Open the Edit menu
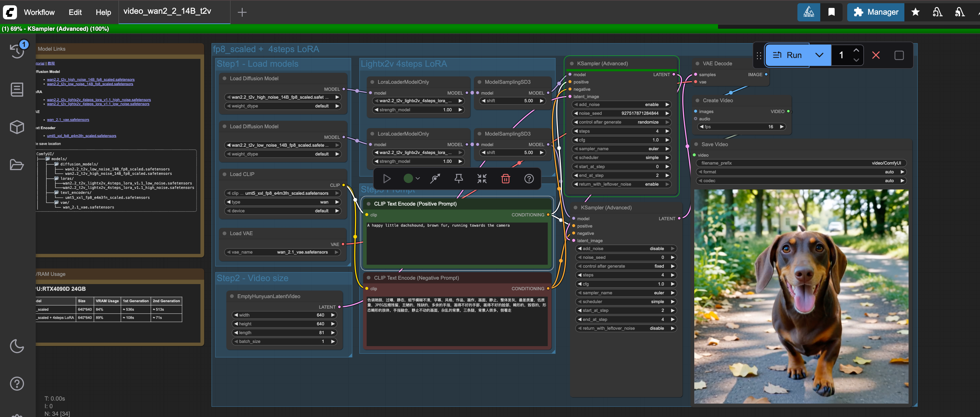Viewport: 980px width, 417px height. coord(75,12)
